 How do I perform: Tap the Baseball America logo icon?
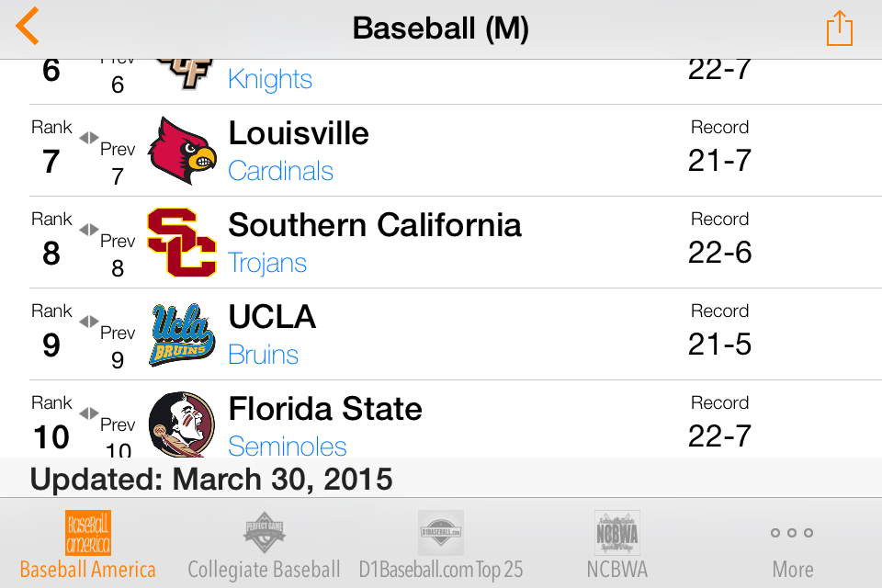88,532
